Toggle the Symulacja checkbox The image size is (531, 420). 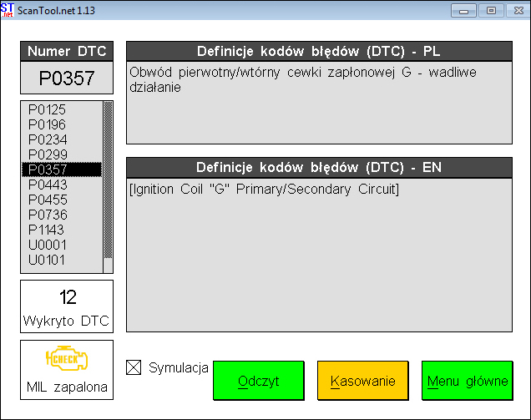[x=134, y=367]
